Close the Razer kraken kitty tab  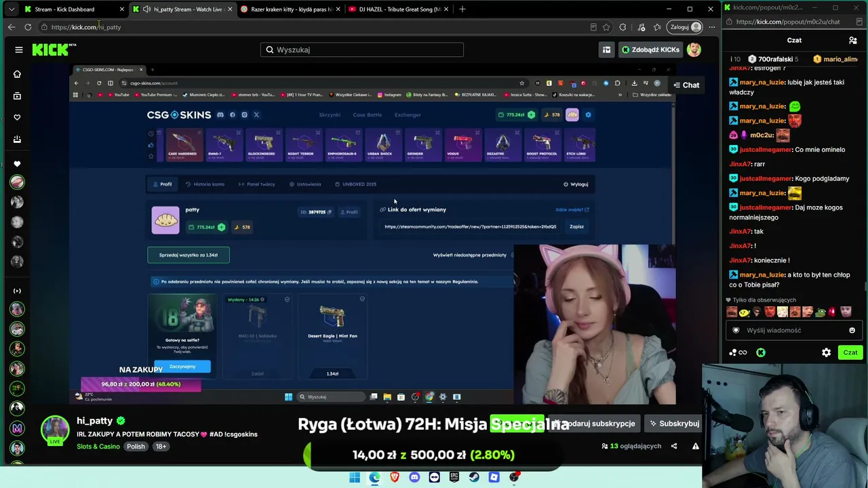click(338, 9)
